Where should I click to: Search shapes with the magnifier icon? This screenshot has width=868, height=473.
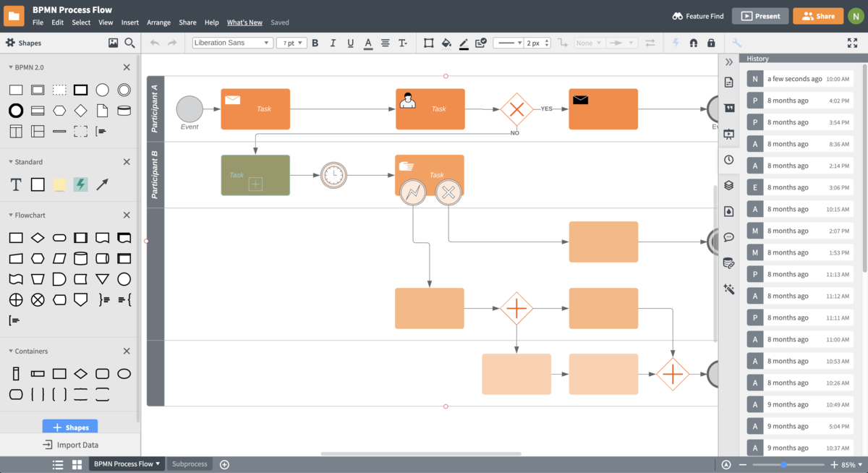(x=130, y=43)
